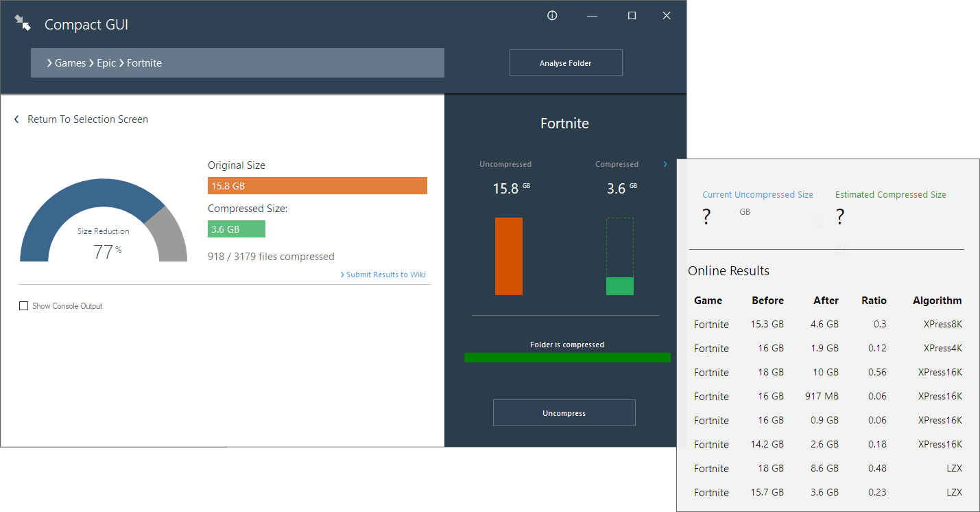Select Games in the breadcrumb path
Viewport: 980px width, 512px height.
pyautogui.click(x=70, y=62)
